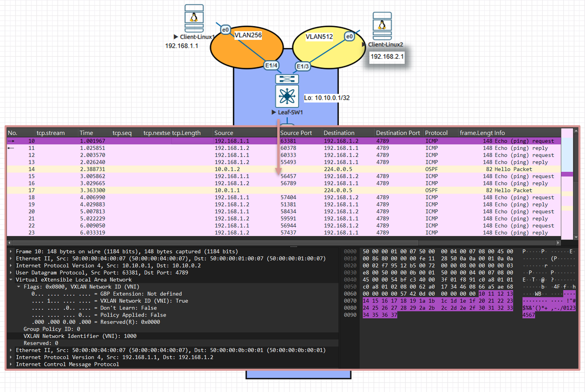Select the VXLAN Network Identifier (VNI): 1000 field
Image resolution: width=585 pixels, height=392 pixels.
(x=80, y=336)
